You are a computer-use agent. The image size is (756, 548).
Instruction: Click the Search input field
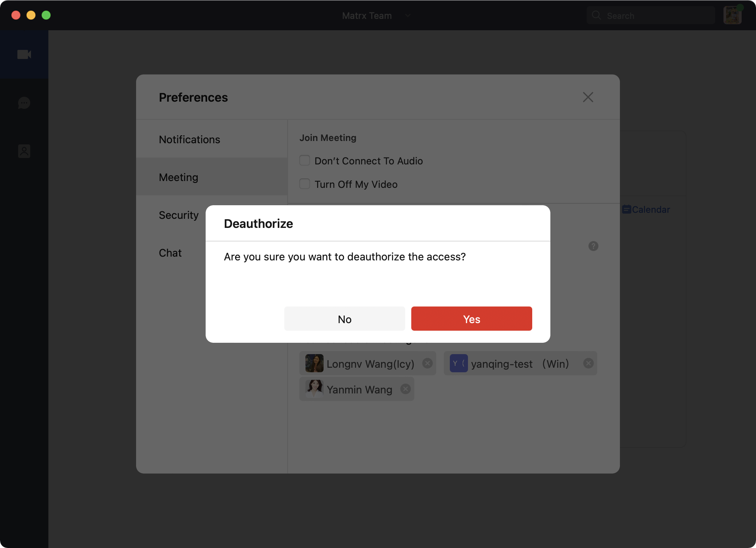click(x=658, y=15)
